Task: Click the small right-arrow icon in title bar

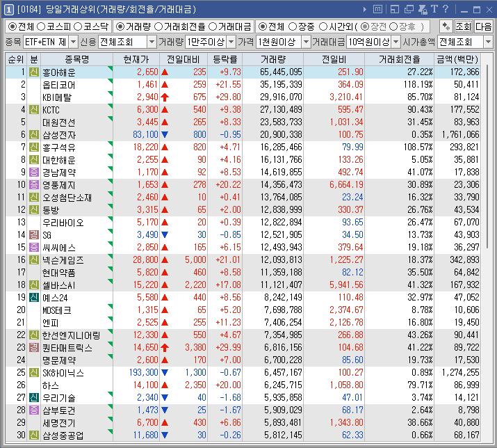Action: point(365,10)
